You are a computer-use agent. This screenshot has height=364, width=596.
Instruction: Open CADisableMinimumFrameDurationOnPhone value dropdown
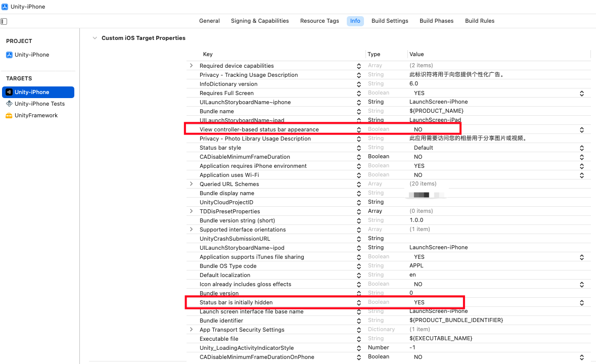(x=581, y=357)
